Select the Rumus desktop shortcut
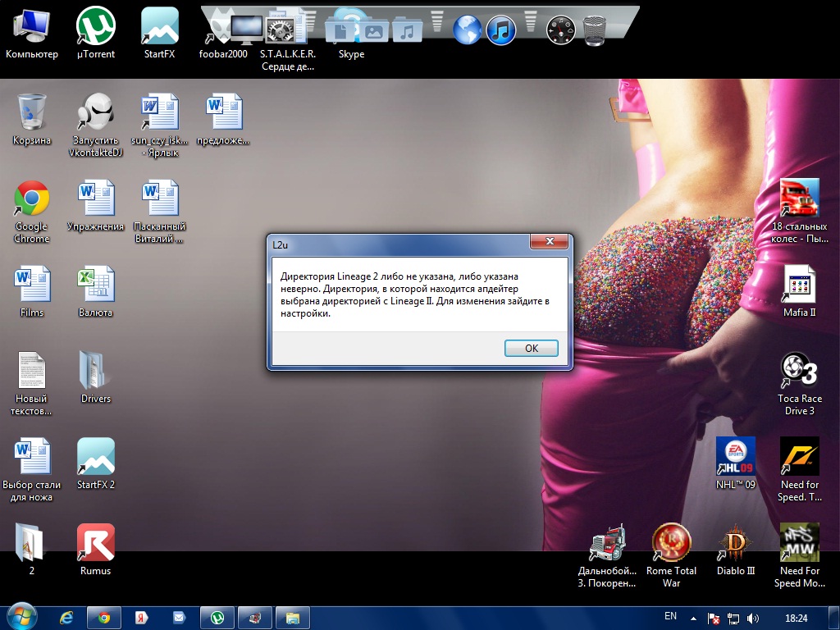Image resolution: width=840 pixels, height=630 pixels. point(95,549)
